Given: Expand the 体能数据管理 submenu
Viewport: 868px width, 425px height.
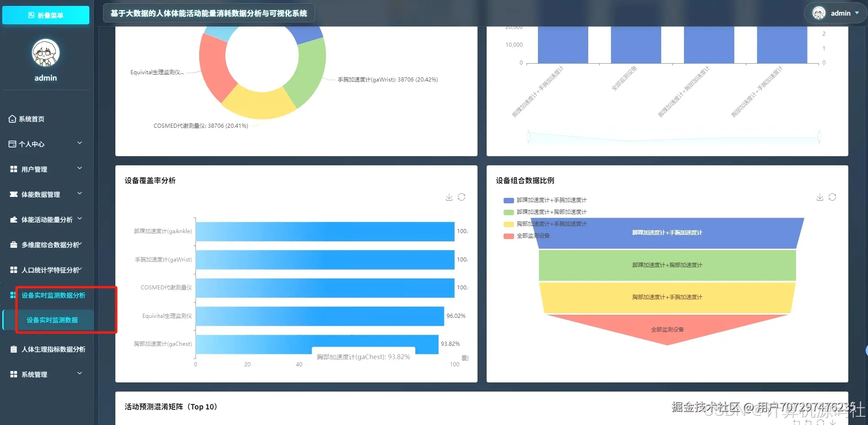Looking at the screenshot, I should pos(46,194).
